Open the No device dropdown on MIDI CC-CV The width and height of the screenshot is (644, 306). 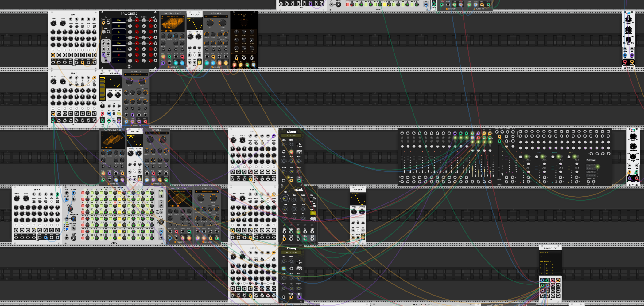(x=550, y=257)
